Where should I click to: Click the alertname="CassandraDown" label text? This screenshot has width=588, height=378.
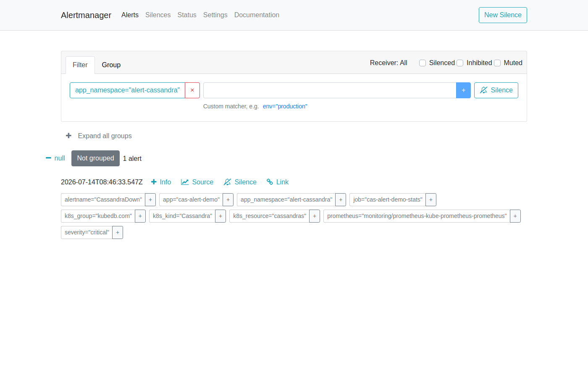click(x=103, y=200)
